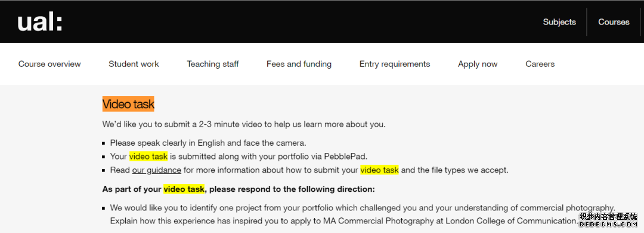644x233 pixels.
Task: Click 'Explain how this experience' sentence
Action: [344, 221]
